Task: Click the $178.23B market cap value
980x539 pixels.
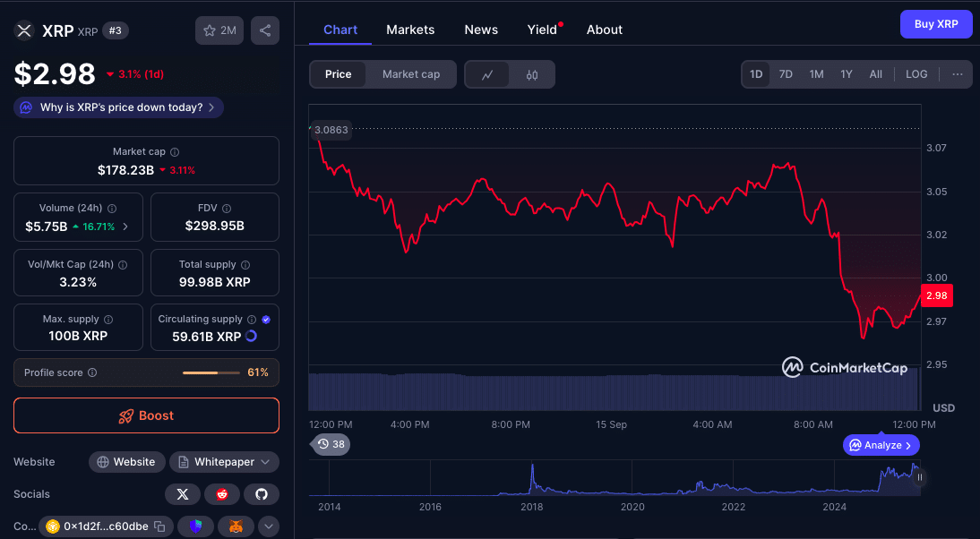Action: click(125, 170)
